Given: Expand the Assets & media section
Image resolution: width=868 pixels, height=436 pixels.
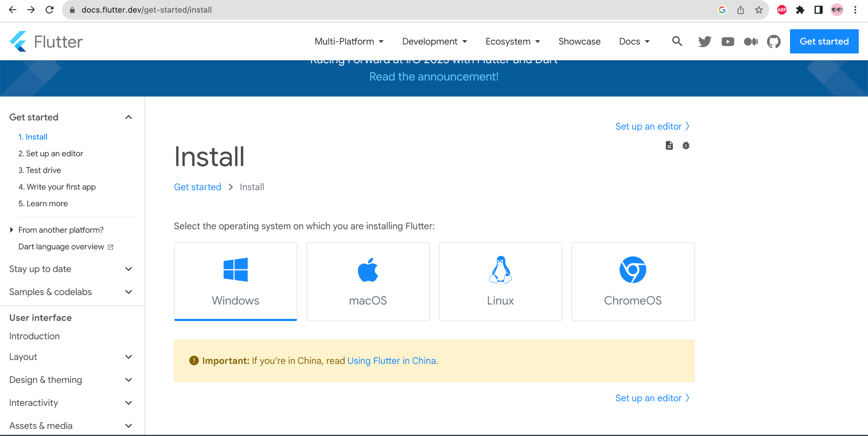Looking at the screenshot, I should (x=129, y=426).
